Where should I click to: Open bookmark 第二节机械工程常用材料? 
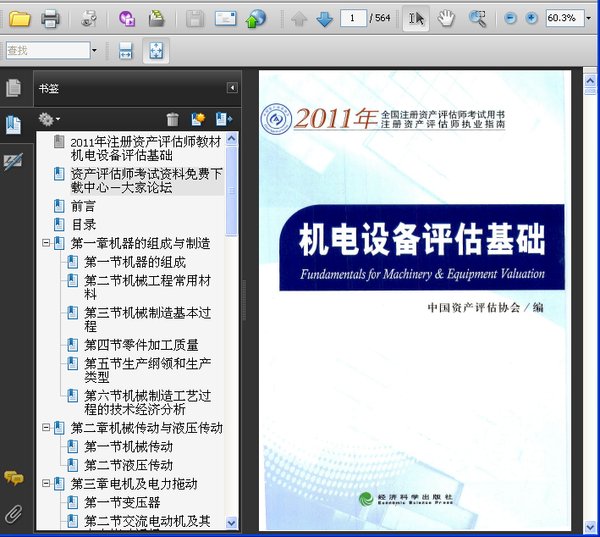(148, 287)
